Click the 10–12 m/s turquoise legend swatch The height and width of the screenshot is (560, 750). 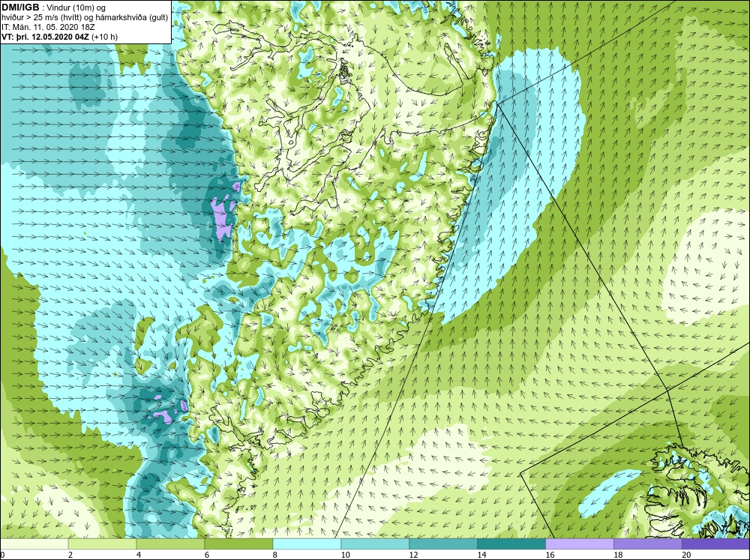pos(375,544)
